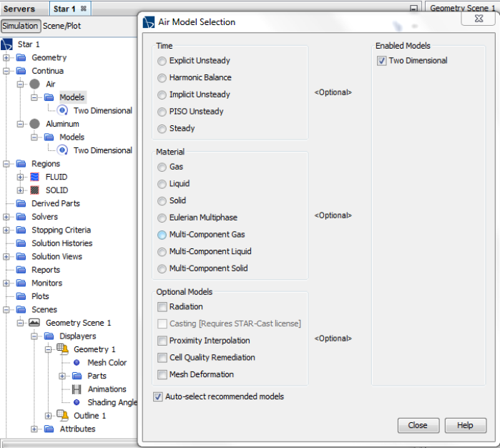This screenshot has height=448, width=500.
Task: Click the Solution Histories folder icon
Action: 21,243
